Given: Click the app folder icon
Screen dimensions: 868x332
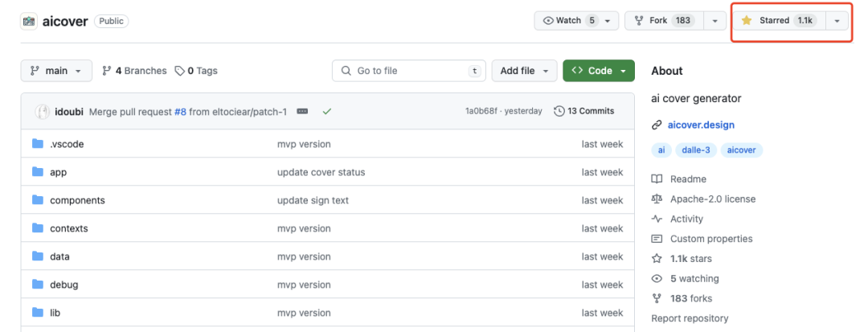Looking at the screenshot, I should pos(38,172).
